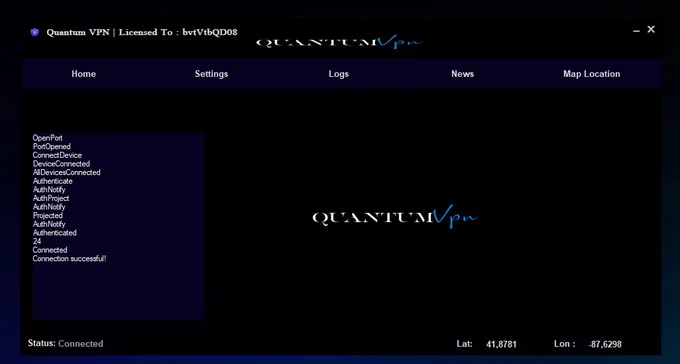Screen dimensions: 680x364
Task: Open the Home tab
Action: (x=84, y=74)
